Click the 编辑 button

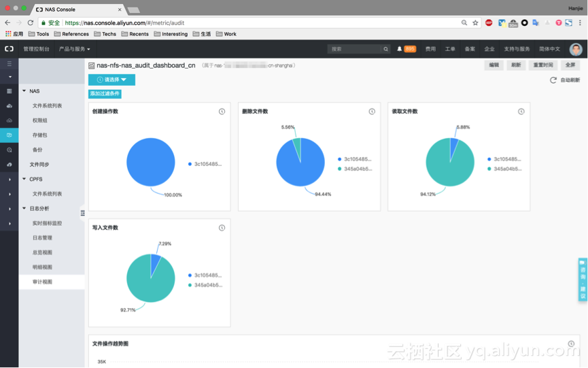click(x=494, y=65)
